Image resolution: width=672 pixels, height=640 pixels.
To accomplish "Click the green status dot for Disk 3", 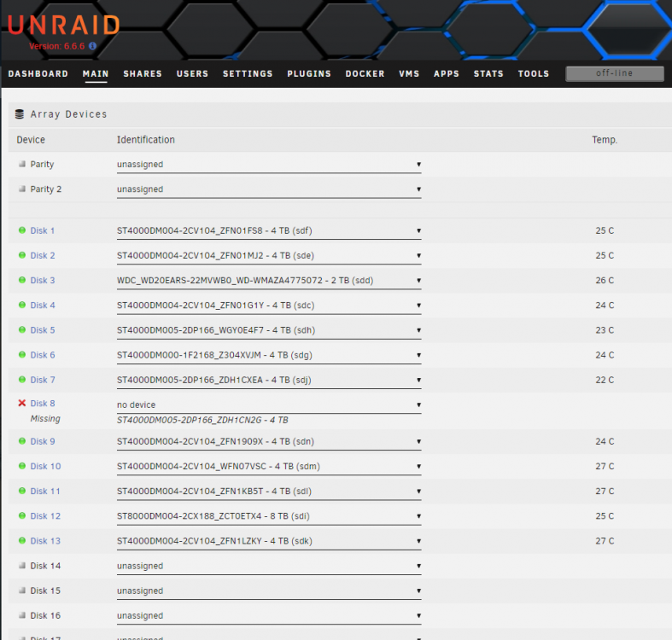I will 22,280.
